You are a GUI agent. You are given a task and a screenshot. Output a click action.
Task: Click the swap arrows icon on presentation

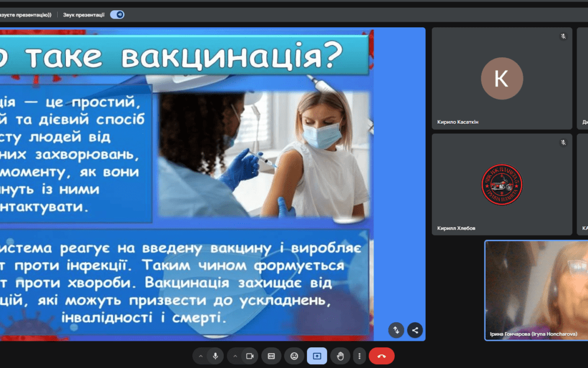(396, 330)
